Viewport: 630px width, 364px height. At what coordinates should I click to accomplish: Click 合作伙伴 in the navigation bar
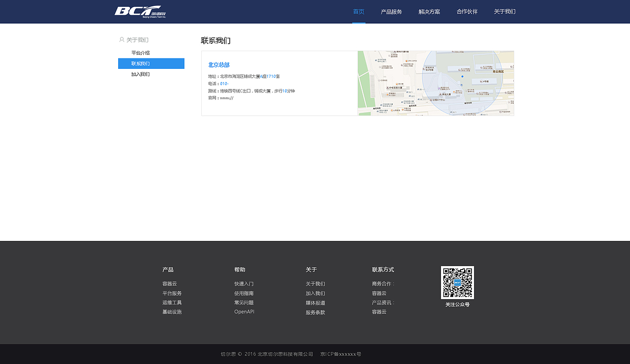coord(466,11)
